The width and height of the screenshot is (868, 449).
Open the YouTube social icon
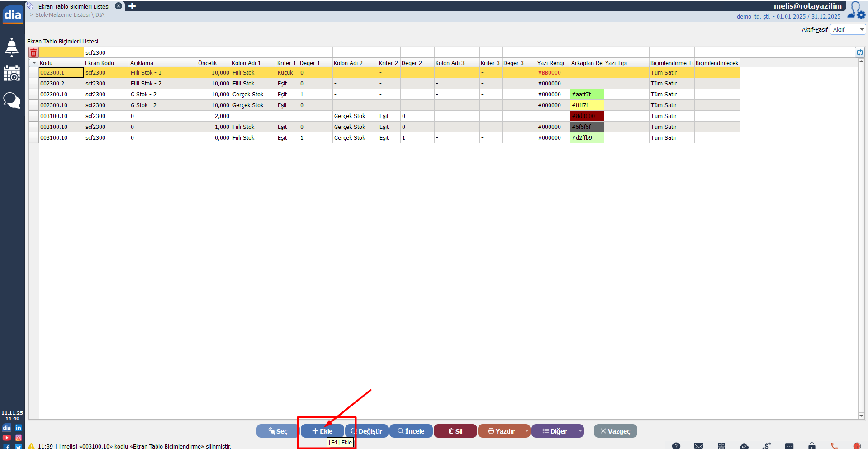click(7, 438)
